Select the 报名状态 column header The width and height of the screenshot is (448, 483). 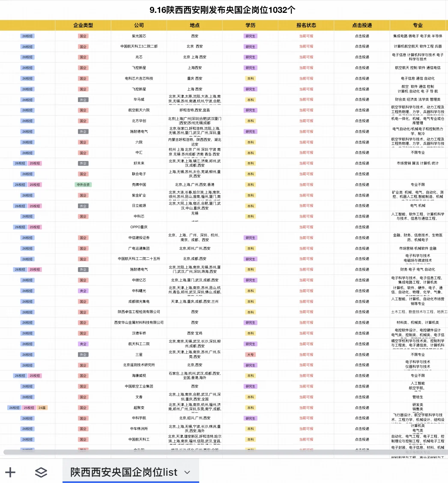[306, 25]
